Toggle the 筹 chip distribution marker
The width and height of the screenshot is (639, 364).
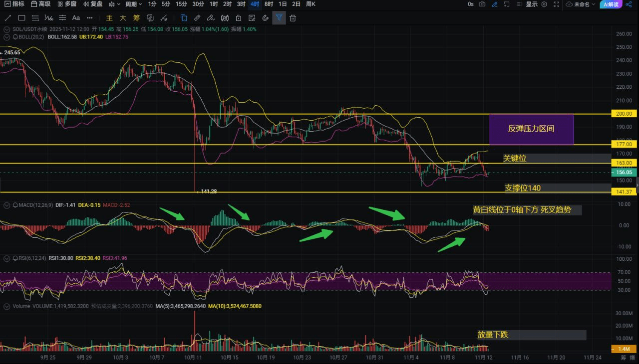[136, 18]
